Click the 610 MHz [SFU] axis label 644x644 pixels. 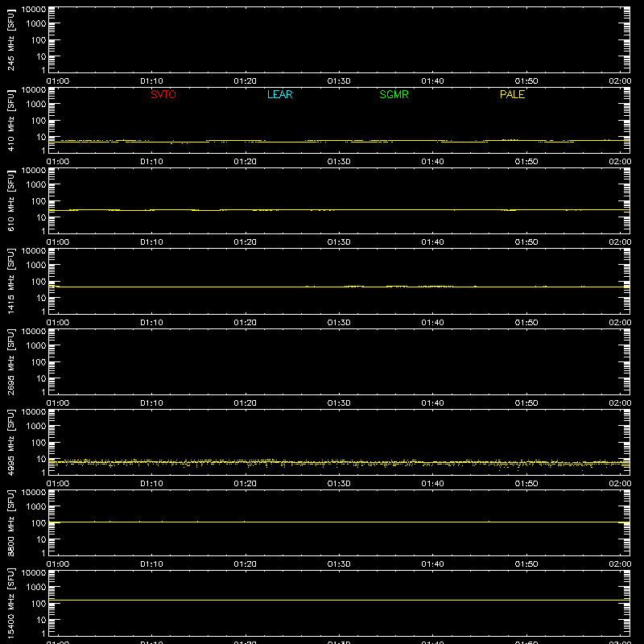[x=10, y=200]
